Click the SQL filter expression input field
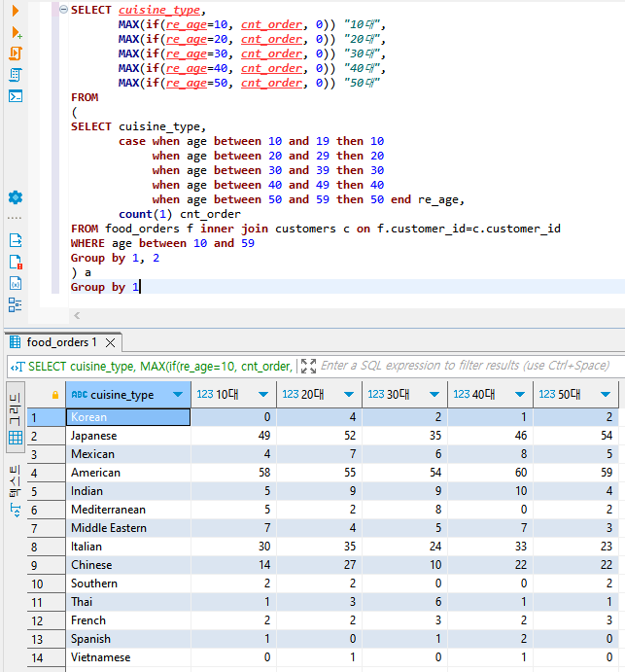Image resolution: width=625 pixels, height=672 pixels. point(467,366)
